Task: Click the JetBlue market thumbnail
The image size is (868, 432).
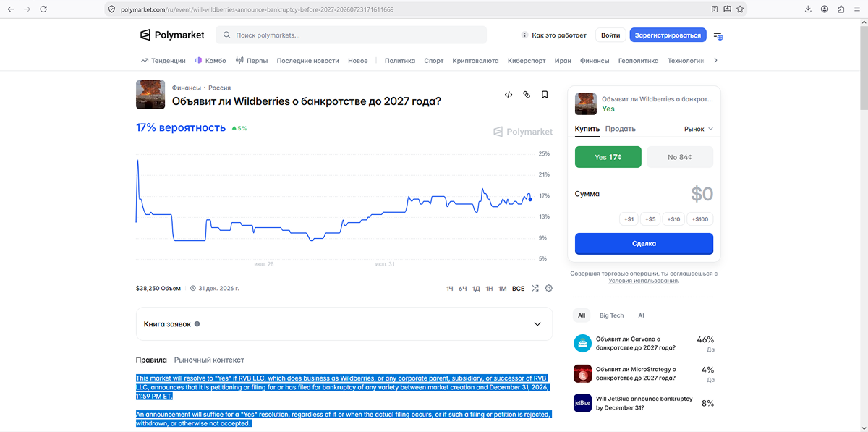Action: [x=583, y=403]
